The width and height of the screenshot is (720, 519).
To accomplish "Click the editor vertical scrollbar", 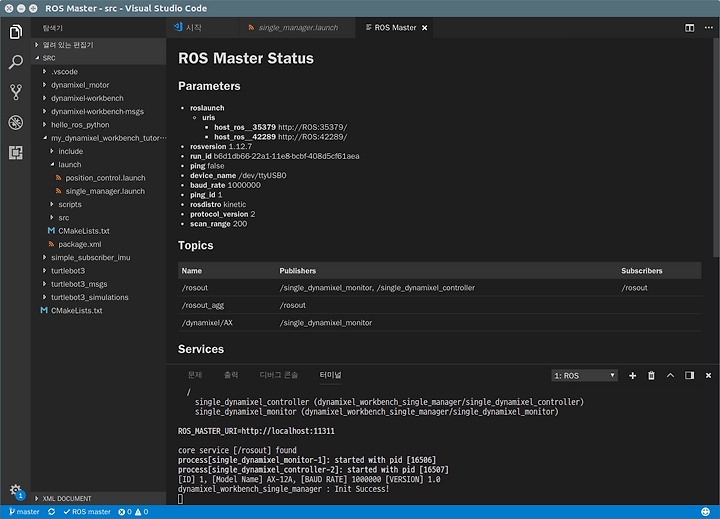I will point(716,147).
